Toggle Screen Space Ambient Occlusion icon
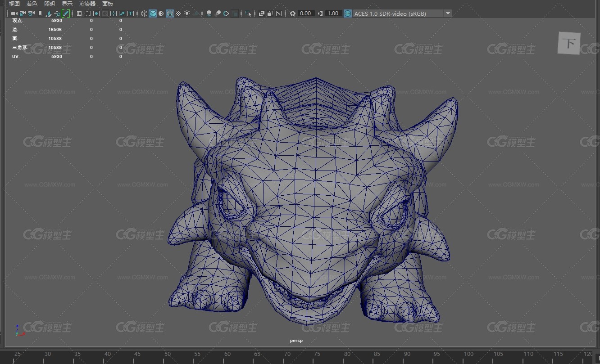Image resolution: width=600 pixels, height=364 pixels. [209, 13]
